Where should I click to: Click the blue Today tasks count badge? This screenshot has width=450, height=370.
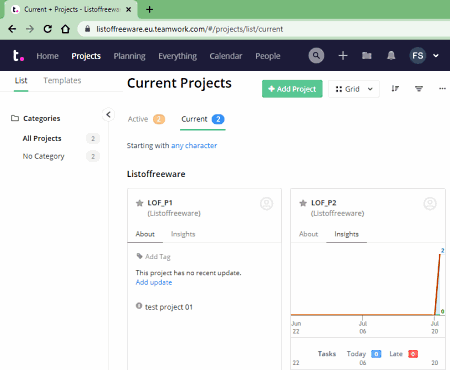click(376, 354)
